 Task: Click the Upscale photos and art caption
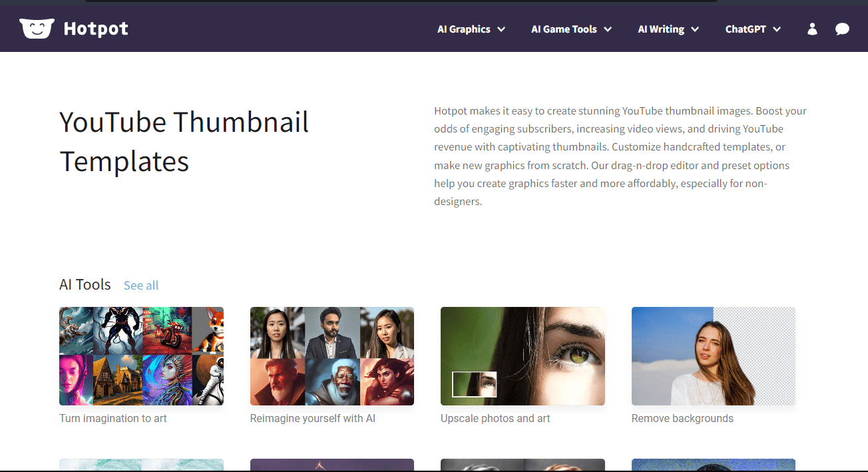[x=495, y=418]
